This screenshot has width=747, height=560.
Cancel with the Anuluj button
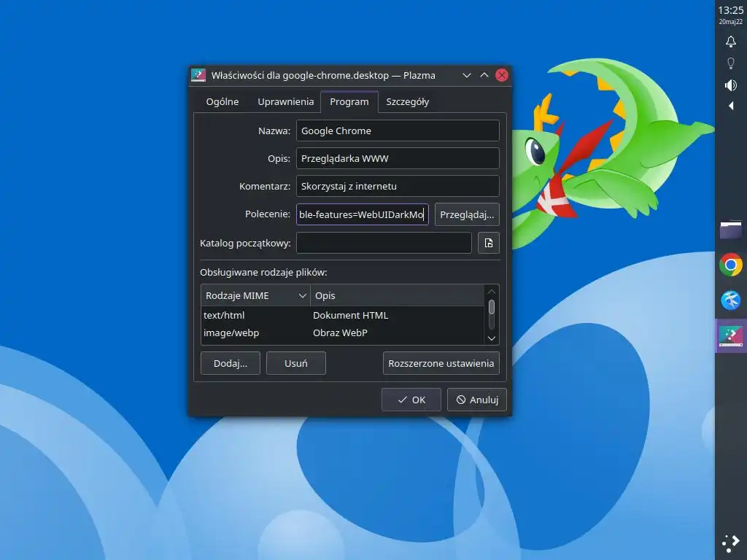[477, 400]
